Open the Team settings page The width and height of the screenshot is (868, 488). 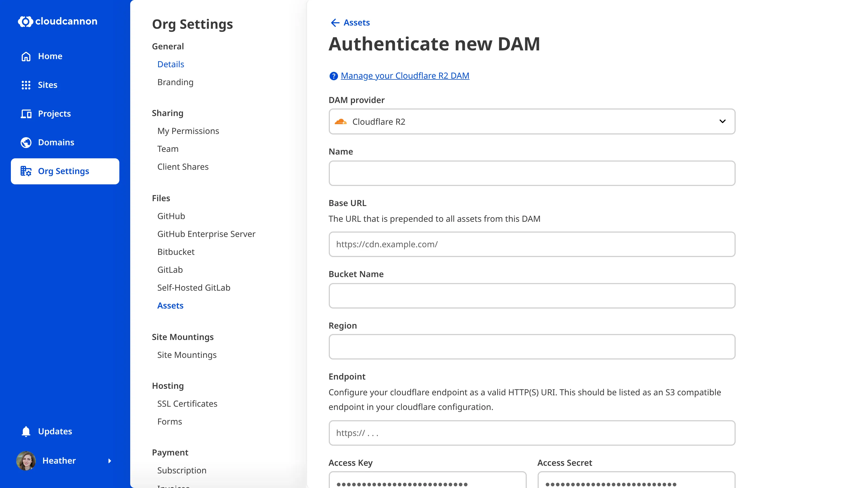(x=168, y=149)
